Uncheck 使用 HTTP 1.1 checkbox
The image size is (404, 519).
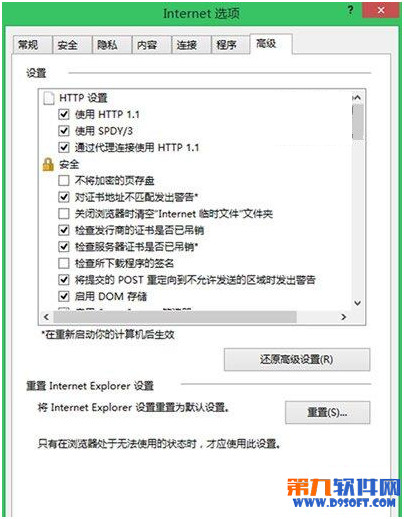(x=64, y=115)
